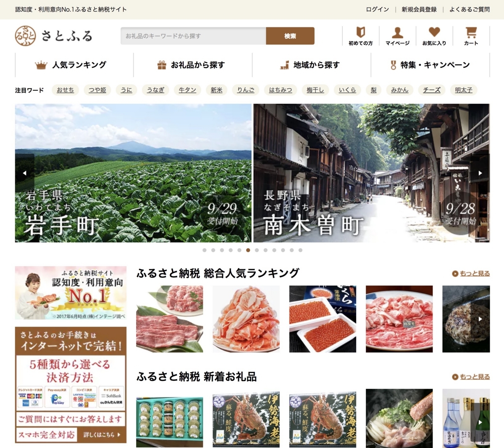
Task: Open the ログイン link
Action: click(x=377, y=8)
